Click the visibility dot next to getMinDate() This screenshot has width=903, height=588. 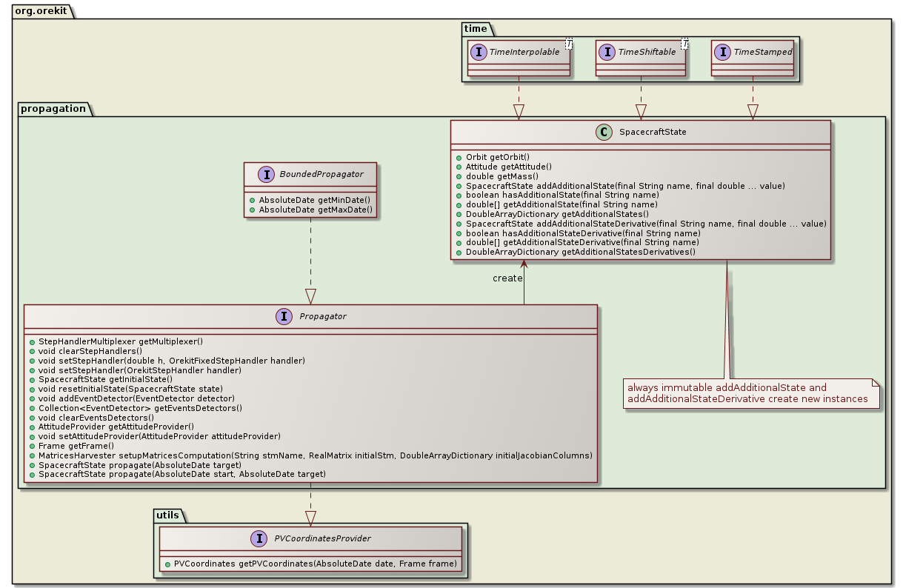click(x=253, y=200)
